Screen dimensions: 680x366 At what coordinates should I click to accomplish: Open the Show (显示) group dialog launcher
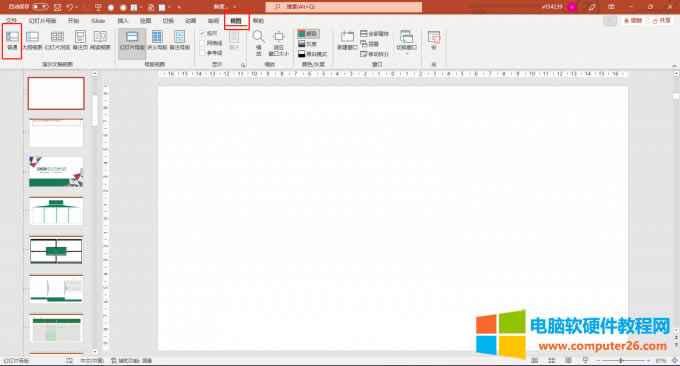tap(243, 65)
